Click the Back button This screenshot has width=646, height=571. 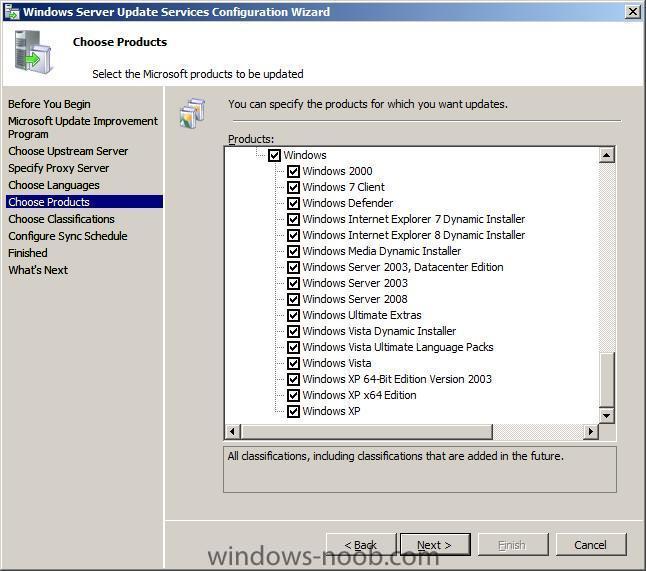(x=361, y=545)
